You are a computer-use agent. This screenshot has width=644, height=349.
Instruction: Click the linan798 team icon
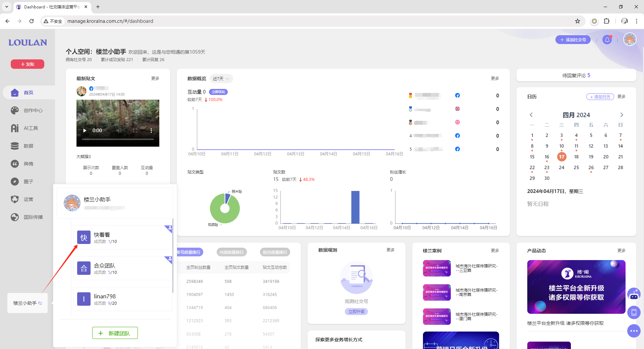[84, 299]
